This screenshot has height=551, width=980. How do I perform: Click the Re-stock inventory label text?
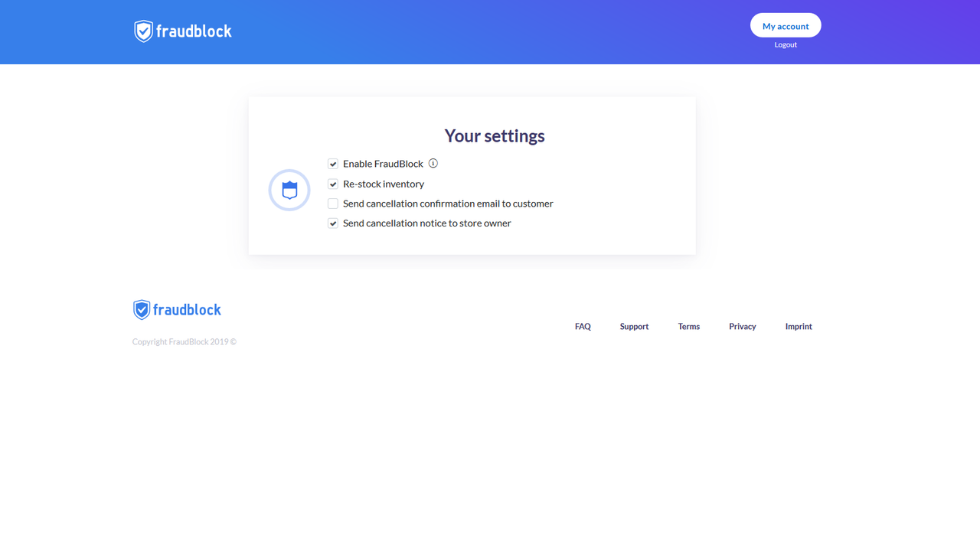384,184
